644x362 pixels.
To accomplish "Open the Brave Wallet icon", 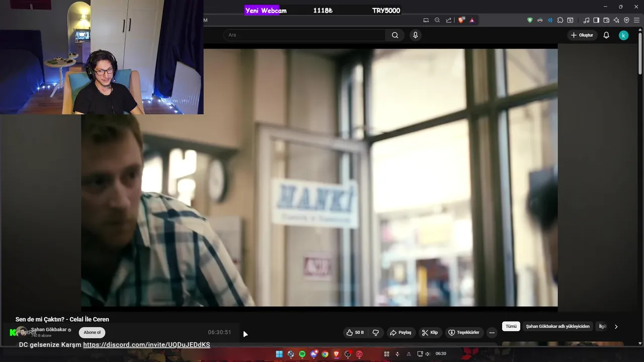I will point(606,20).
